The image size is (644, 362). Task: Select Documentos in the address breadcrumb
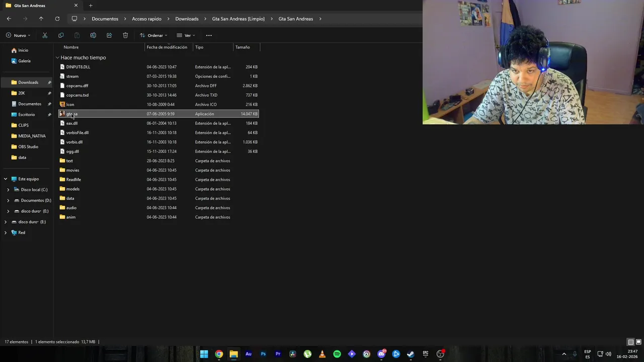click(105, 19)
